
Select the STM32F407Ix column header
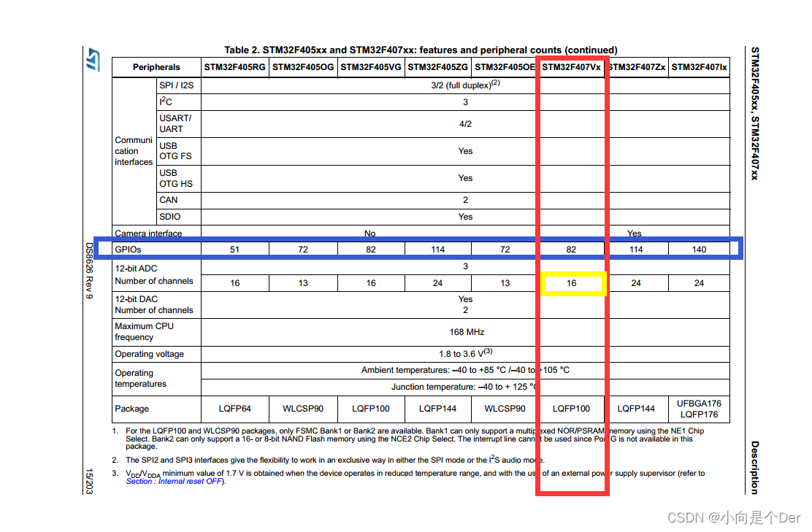pyautogui.click(x=699, y=67)
